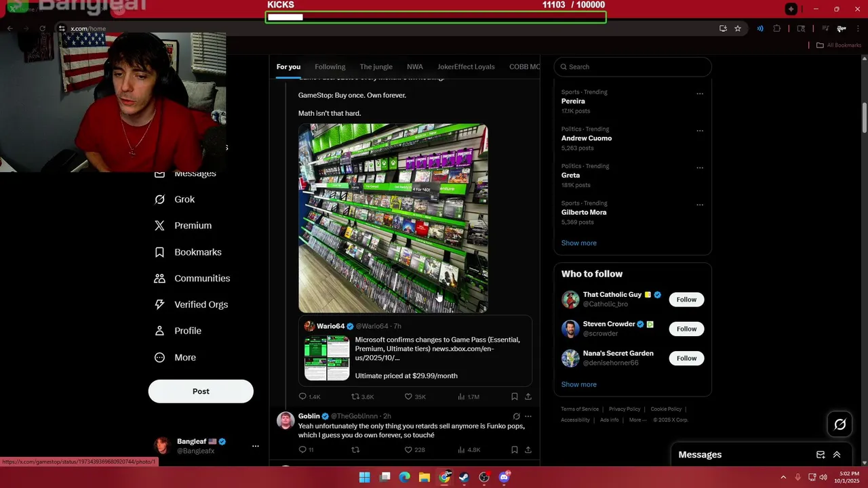The height and width of the screenshot is (488, 868).
Task: Like Goblin's post with 228 likes
Action: point(414,449)
